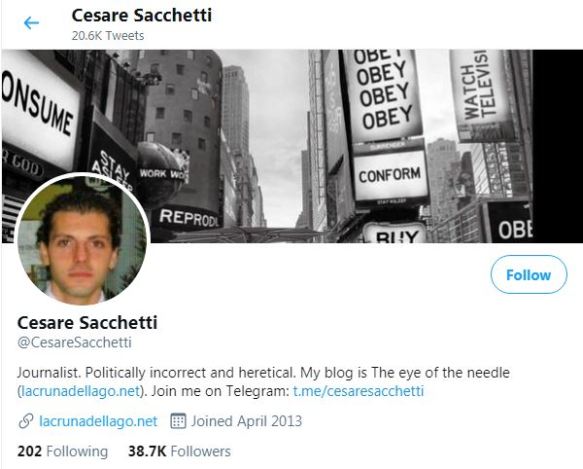Screen dimensions: 583x469
Task: Click the back arrow icon
Action: (x=31, y=23)
